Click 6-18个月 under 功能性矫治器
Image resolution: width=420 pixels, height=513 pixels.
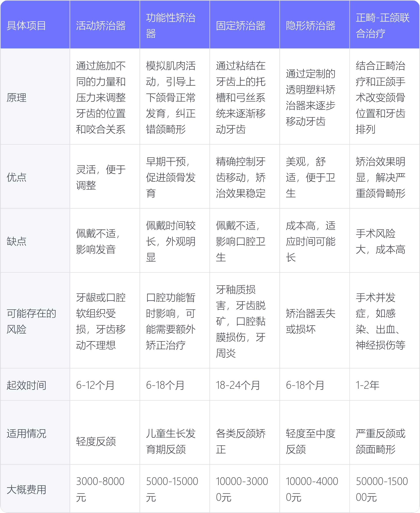[x=175, y=384]
